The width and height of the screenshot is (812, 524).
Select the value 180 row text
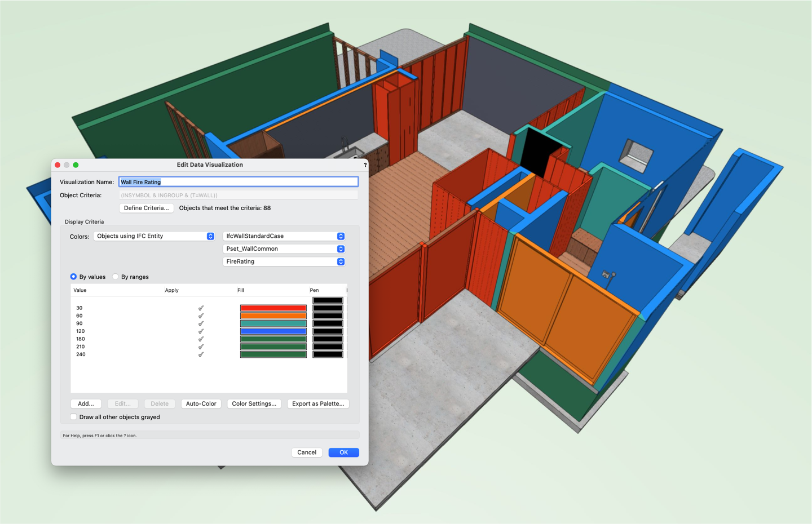(81, 339)
